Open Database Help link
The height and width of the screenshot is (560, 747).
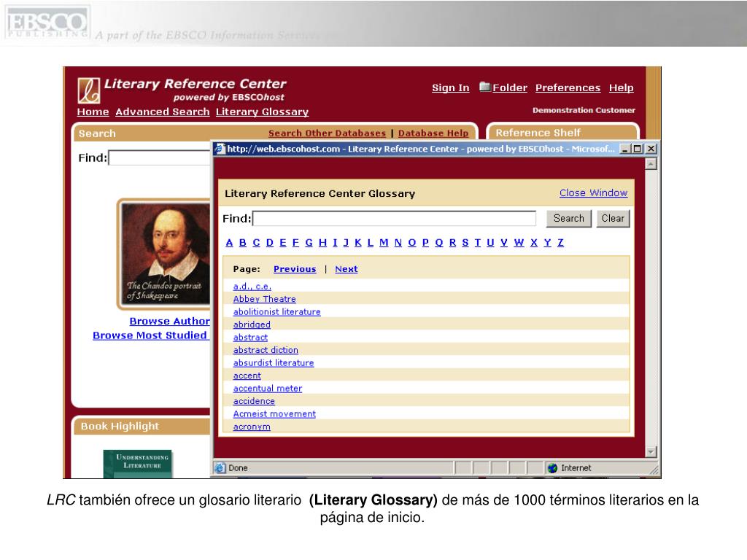coord(433,133)
